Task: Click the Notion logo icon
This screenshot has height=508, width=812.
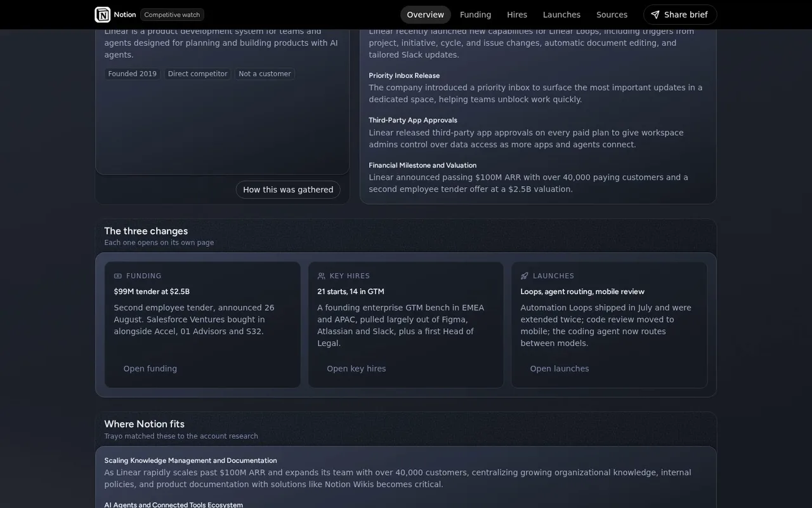Action: 102,15
